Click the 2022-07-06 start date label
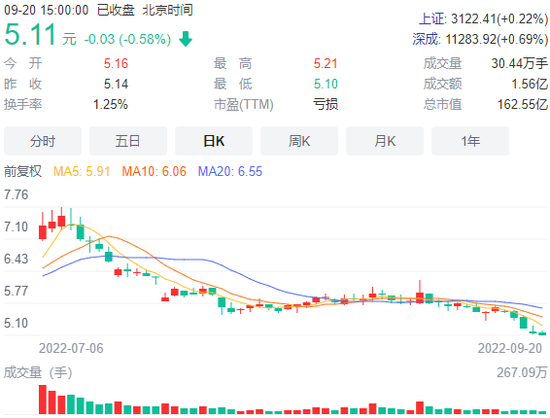Viewport: 550px width, 418px height. point(71,348)
